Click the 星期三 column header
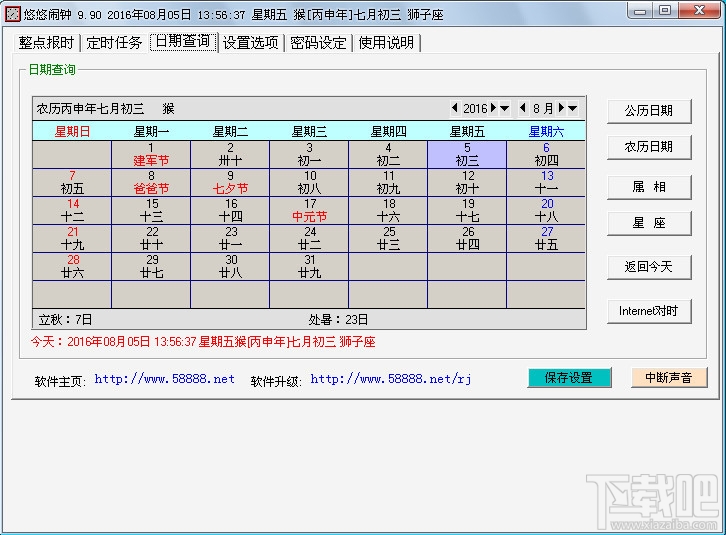The width and height of the screenshot is (726, 535). coord(309,132)
